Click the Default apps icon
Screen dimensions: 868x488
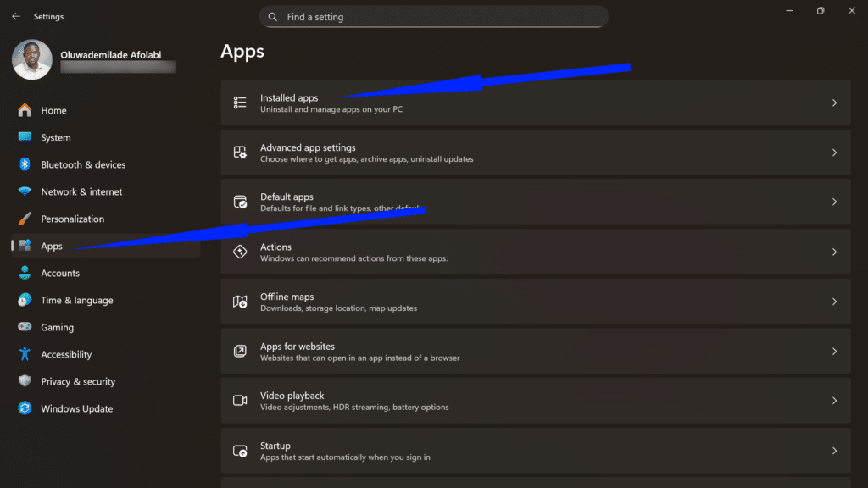[x=239, y=202]
